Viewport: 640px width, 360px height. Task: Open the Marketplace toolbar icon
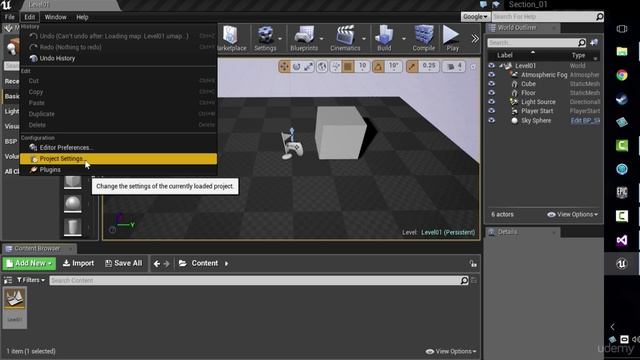(x=232, y=38)
